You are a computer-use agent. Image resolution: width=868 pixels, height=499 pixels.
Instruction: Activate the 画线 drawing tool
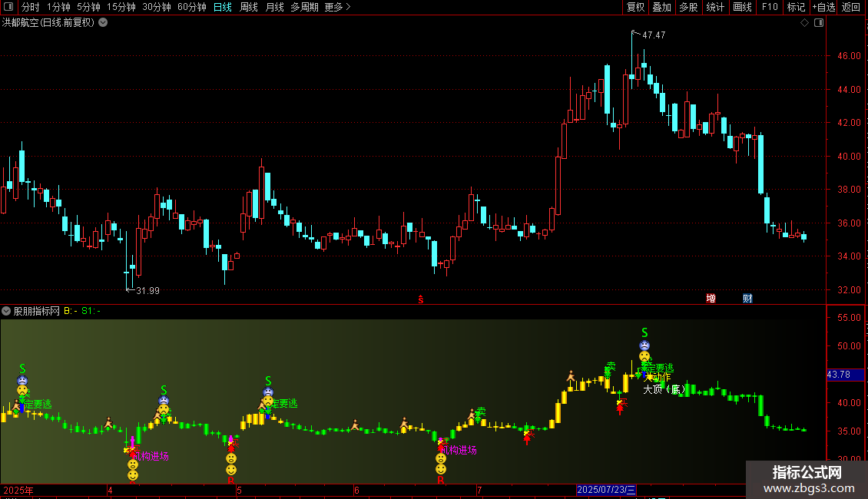click(742, 7)
